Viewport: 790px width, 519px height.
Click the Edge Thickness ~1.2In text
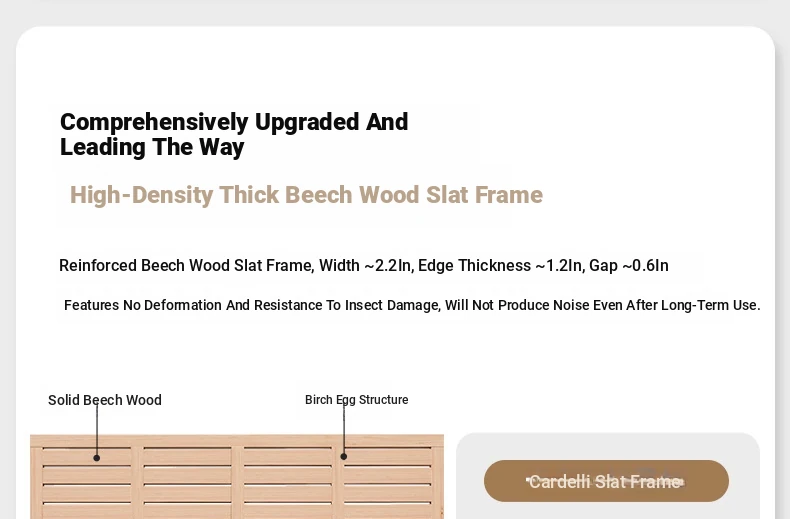pyautogui.click(x=500, y=265)
